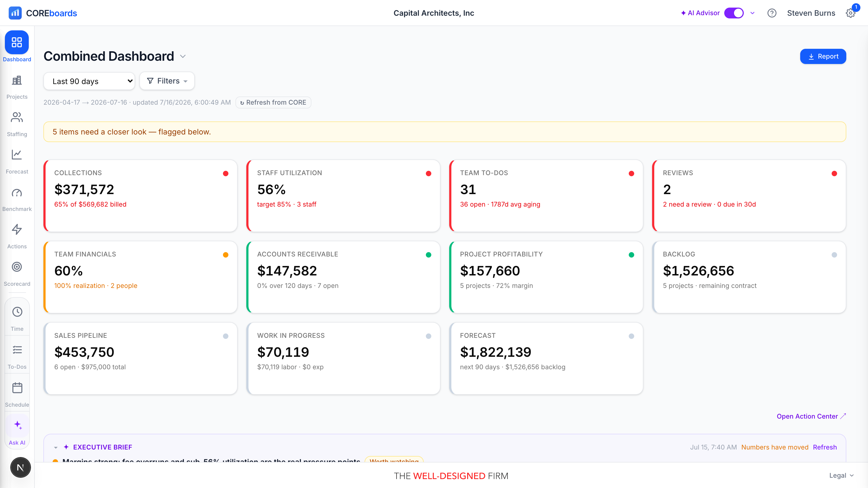Click Sales Pipeline gray status dot

pyautogui.click(x=226, y=336)
